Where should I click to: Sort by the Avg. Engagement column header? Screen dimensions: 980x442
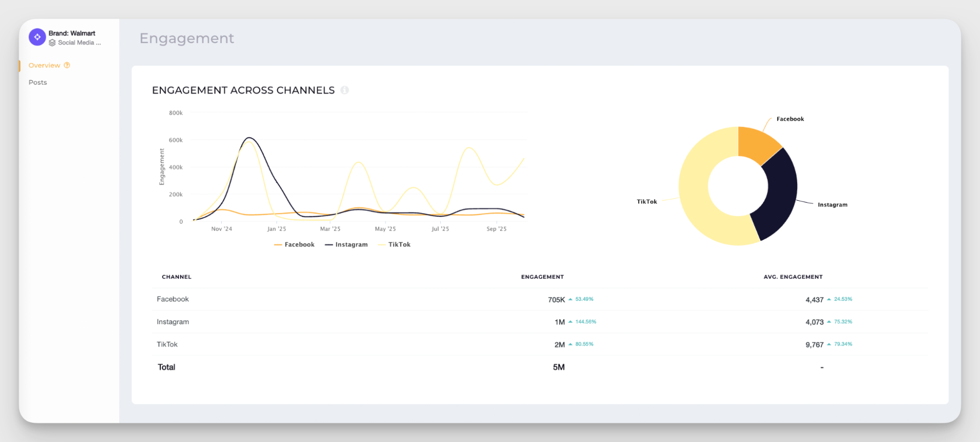pos(794,277)
